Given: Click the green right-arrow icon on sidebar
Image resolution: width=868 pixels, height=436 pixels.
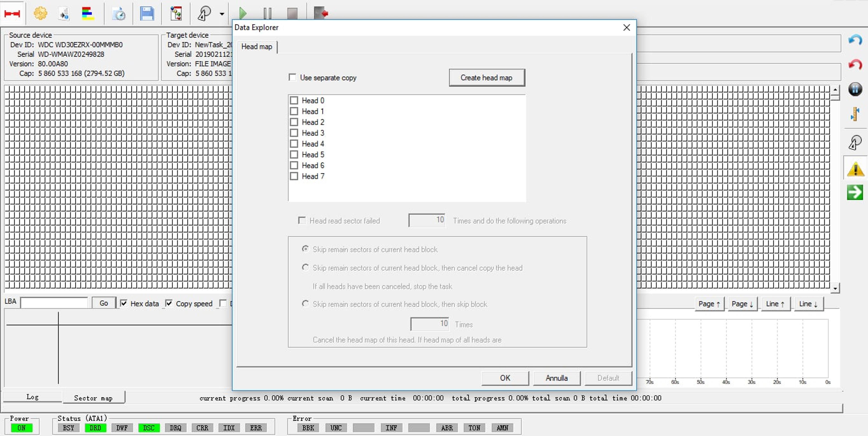Looking at the screenshot, I should pyautogui.click(x=855, y=192).
